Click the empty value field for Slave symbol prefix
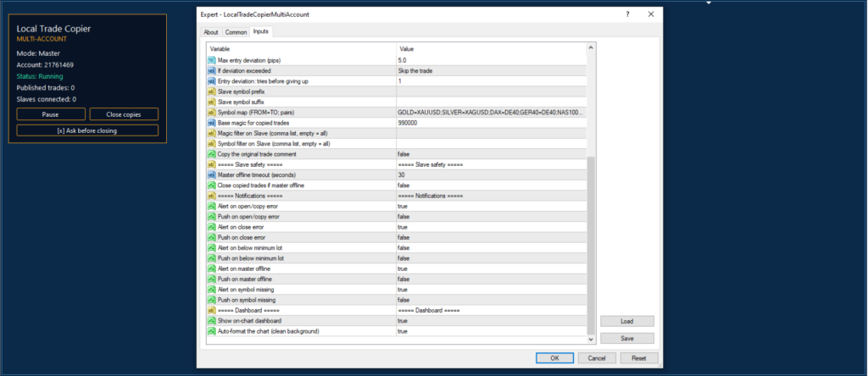Screen dimensions: 868x376 (x=492, y=91)
